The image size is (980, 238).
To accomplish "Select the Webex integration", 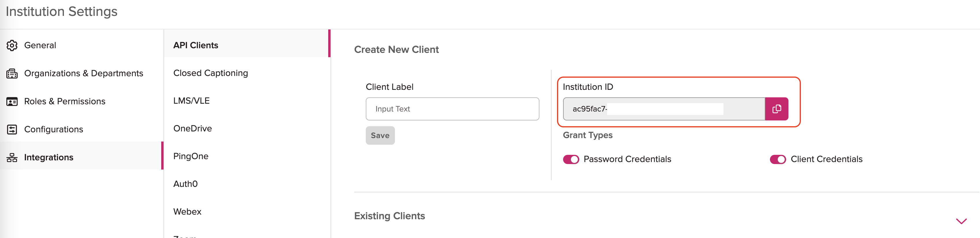I will [x=187, y=212].
